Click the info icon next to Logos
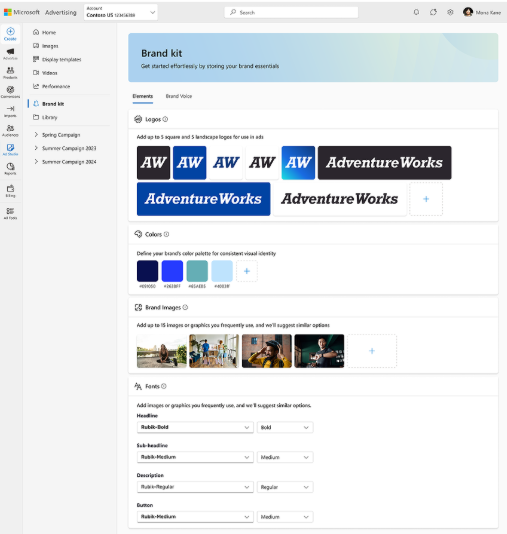 [x=165, y=119]
